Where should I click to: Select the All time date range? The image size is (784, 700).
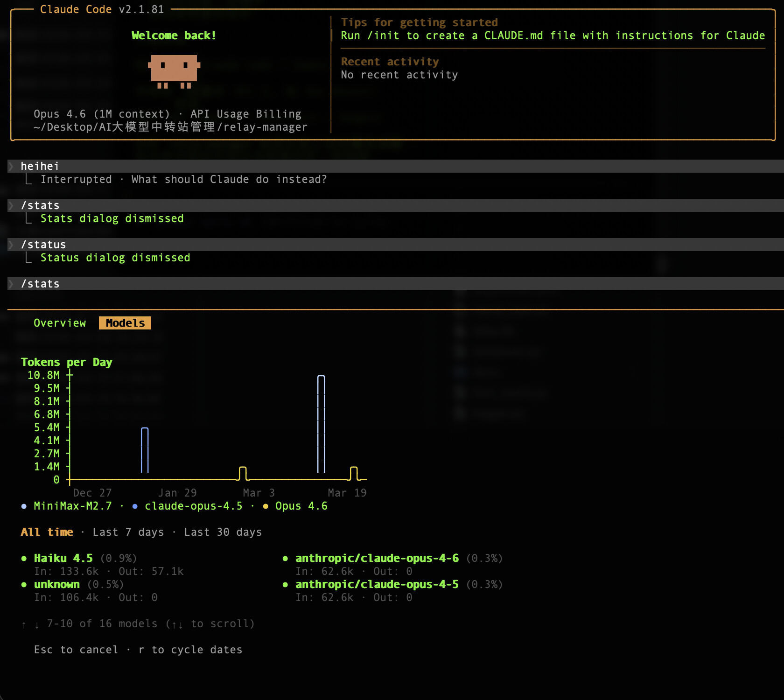47,532
